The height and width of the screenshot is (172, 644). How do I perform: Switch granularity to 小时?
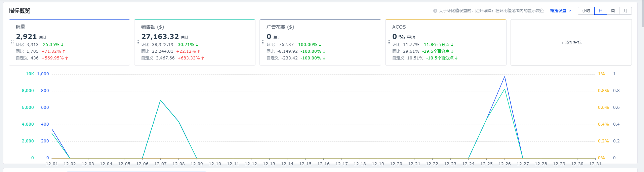pyautogui.click(x=586, y=11)
